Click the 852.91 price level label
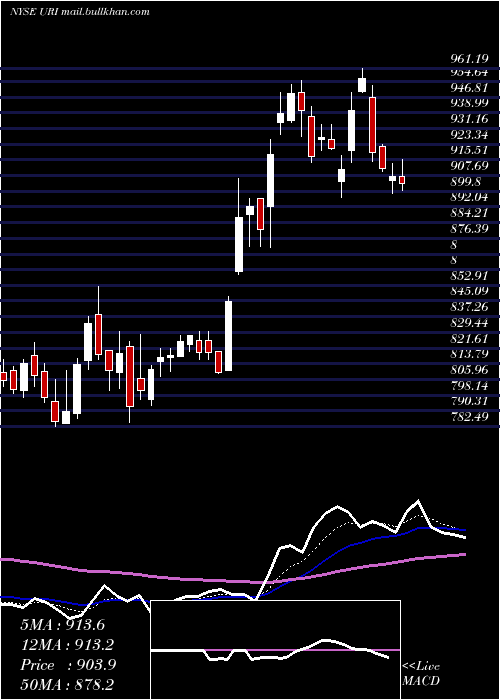Viewport: 500px width, 700px height. [469, 275]
